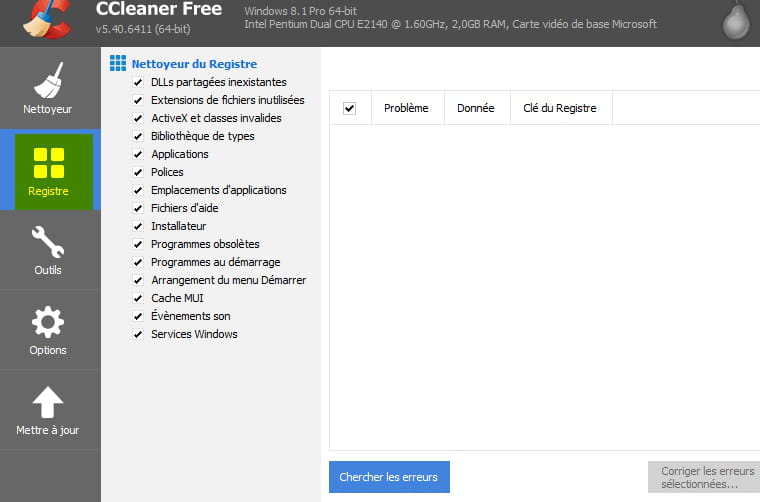Viewport: 760px width, 502px height.
Task: Open the Options gear section
Action: (48, 331)
